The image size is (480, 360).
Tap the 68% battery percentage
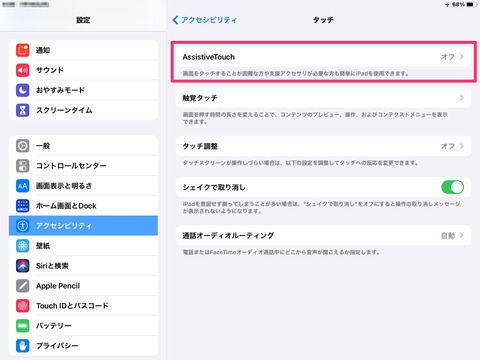click(x=458, y=5)
